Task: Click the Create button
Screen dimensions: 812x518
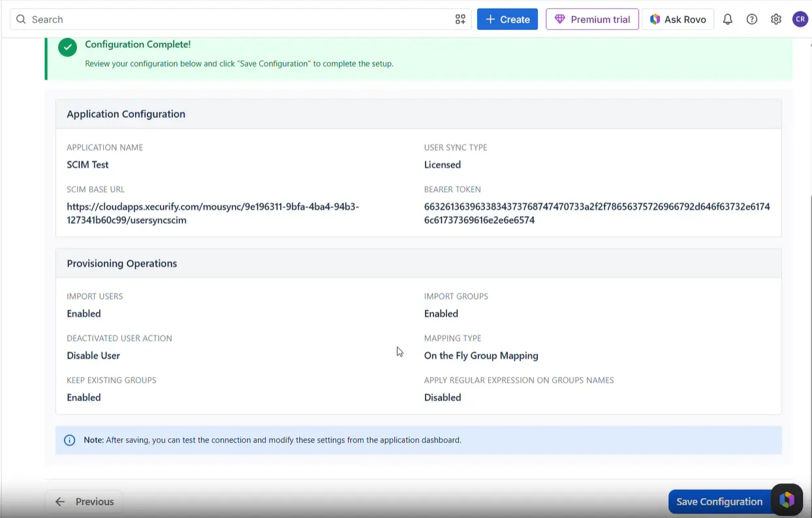Action: point(507,20)
